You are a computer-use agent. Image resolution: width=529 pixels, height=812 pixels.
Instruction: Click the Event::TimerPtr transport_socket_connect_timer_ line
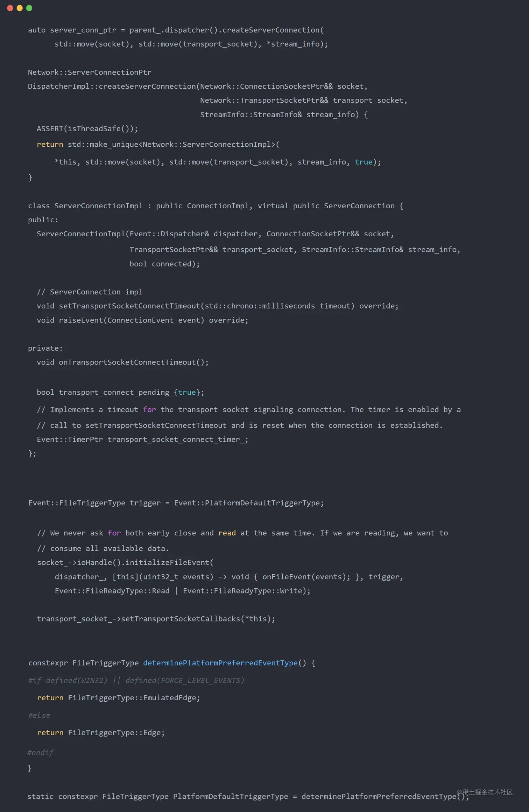[142, 439]
